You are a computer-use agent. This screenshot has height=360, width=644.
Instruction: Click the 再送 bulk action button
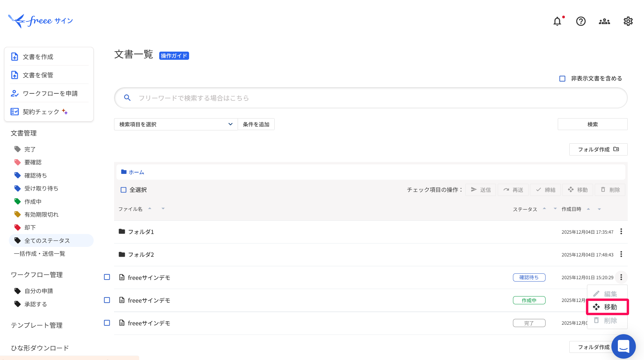point(513,190)
